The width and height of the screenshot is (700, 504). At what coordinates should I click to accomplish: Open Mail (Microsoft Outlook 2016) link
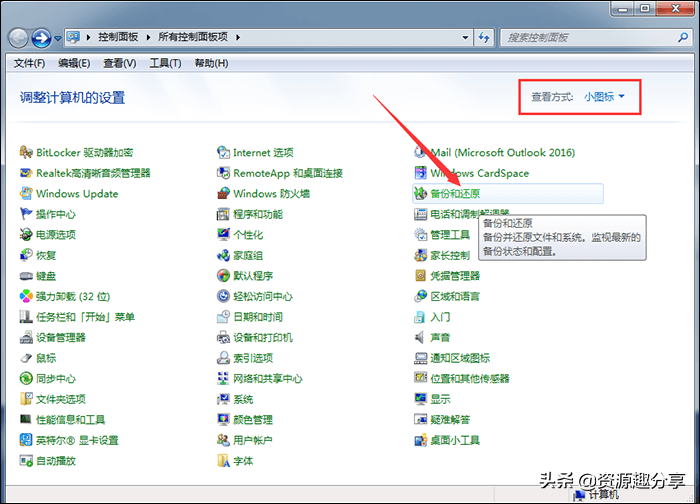[x=503, y=153]
